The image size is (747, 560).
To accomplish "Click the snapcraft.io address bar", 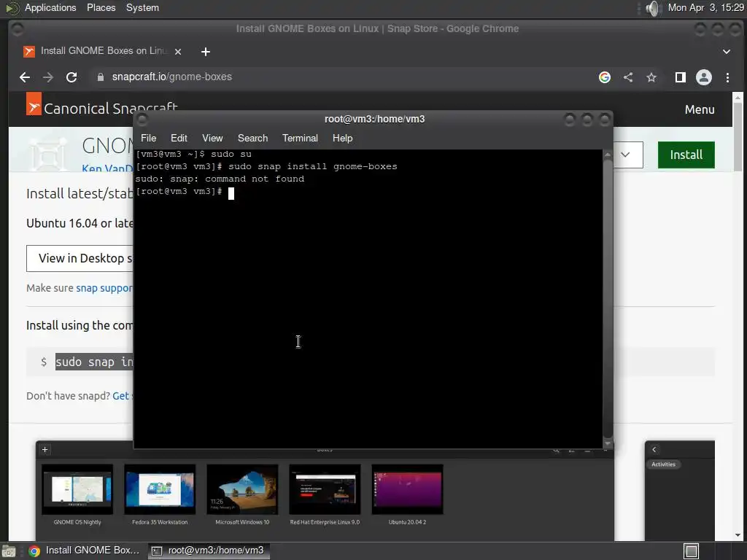I will pos(343,77).
